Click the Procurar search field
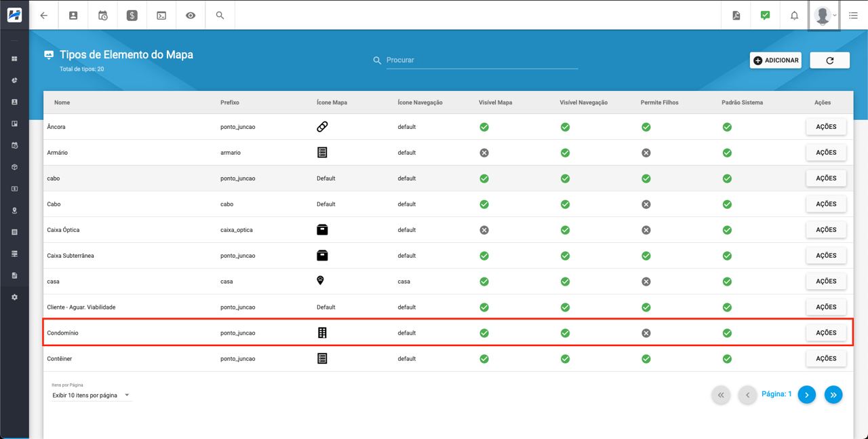This screenshot has width=868, height=439. pyautogui.click(x=481, y=60)
